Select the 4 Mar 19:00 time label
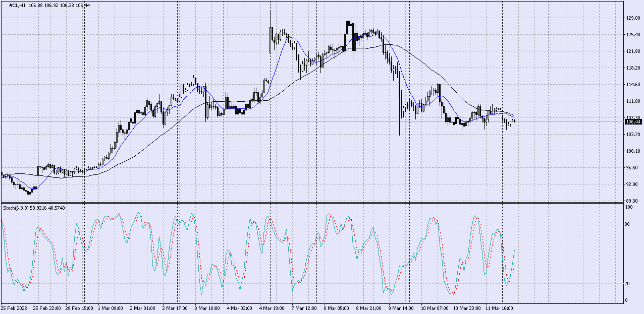644x314 pixels. pyautogui.click(x=272, y=307)
